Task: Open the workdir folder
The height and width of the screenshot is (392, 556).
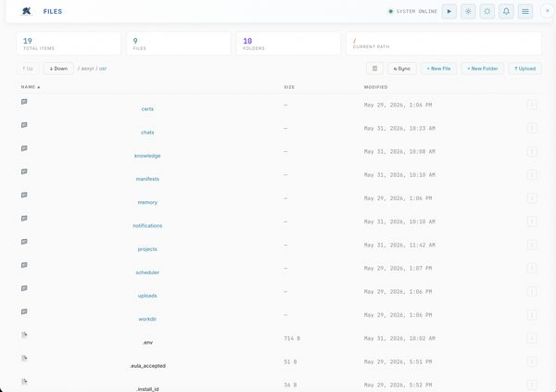Action: [147, 319]
